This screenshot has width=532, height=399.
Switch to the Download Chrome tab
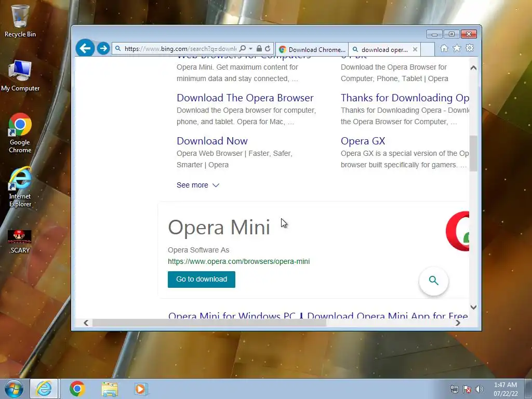312,49
